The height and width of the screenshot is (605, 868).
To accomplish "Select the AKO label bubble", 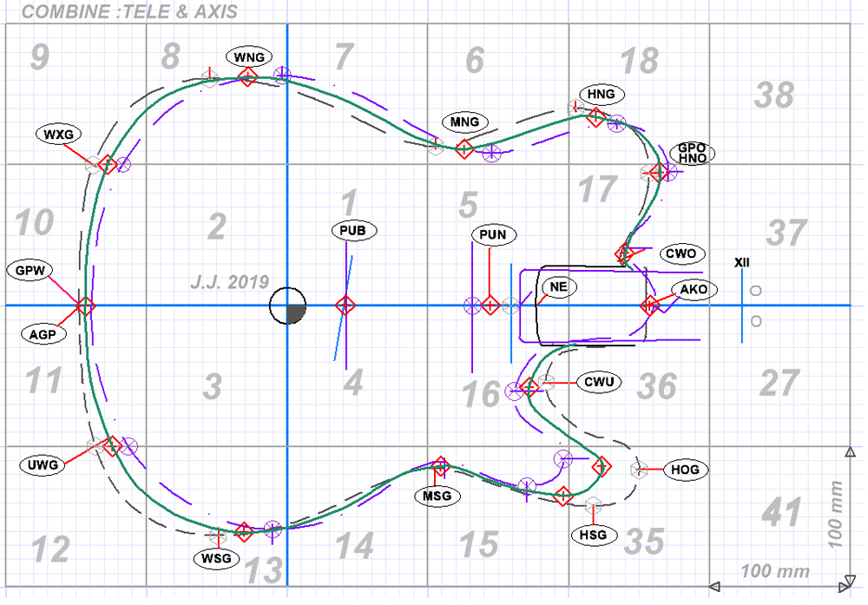I will [694, 291].
